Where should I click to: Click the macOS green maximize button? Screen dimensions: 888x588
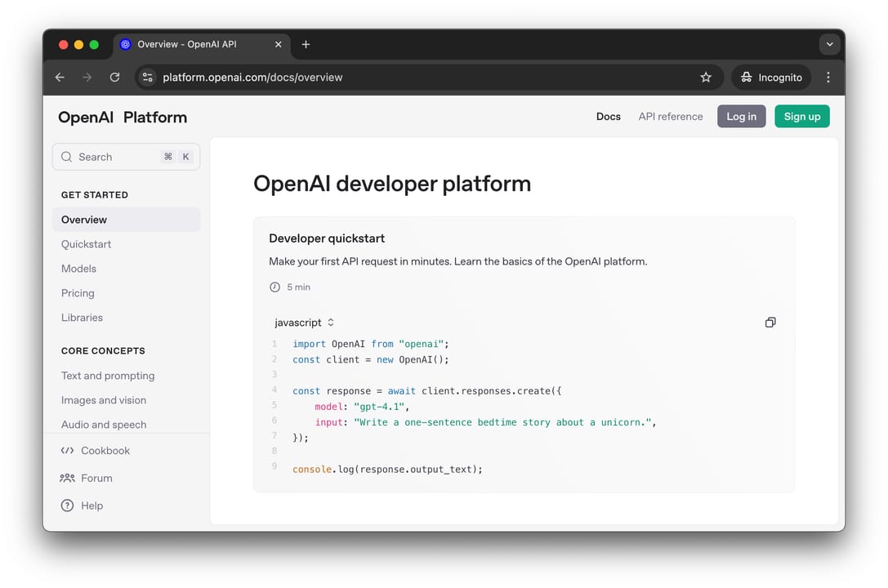click(94, 44)
